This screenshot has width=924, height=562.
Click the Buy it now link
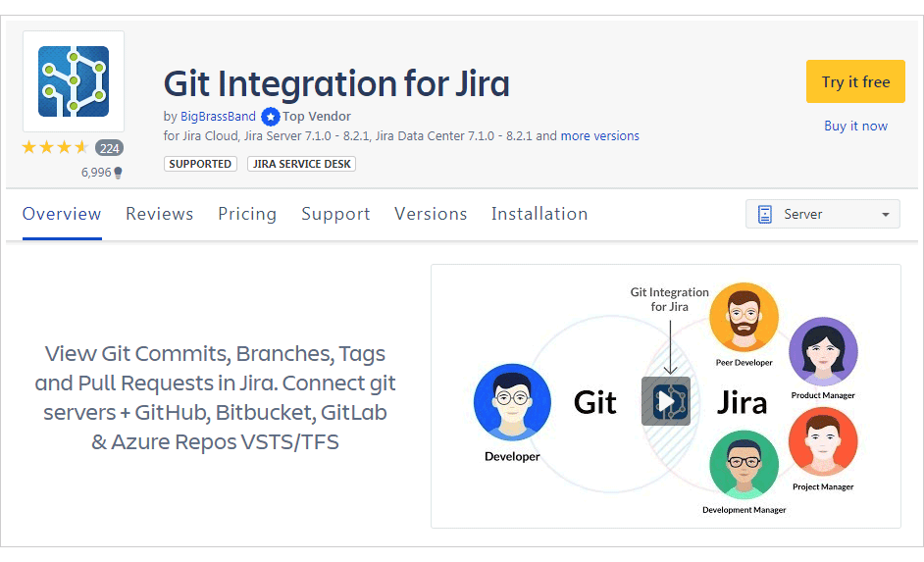(855, 126)
